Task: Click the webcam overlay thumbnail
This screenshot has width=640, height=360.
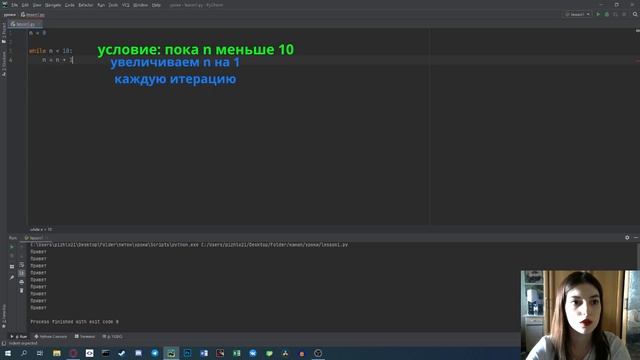Action: coord(580,315)
